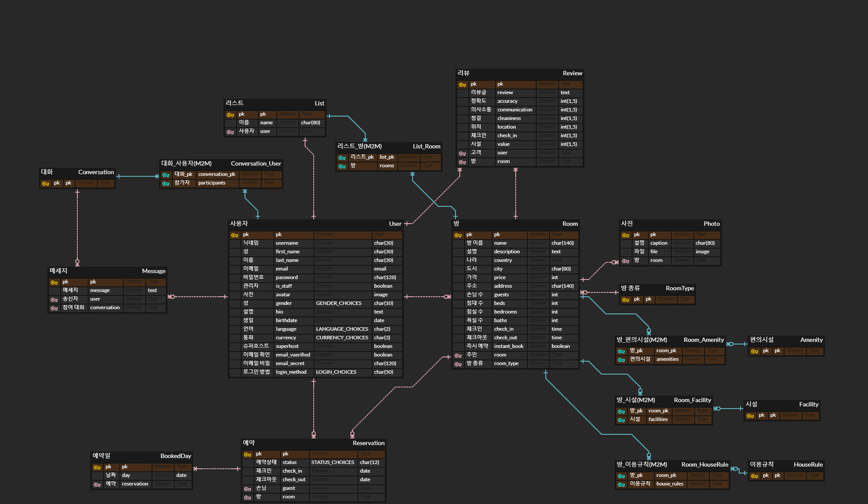Screen dimensions: 868x504
Task: Click primary key icon in Reservation table
Action: pyautogui.click(x=248, y=454)
